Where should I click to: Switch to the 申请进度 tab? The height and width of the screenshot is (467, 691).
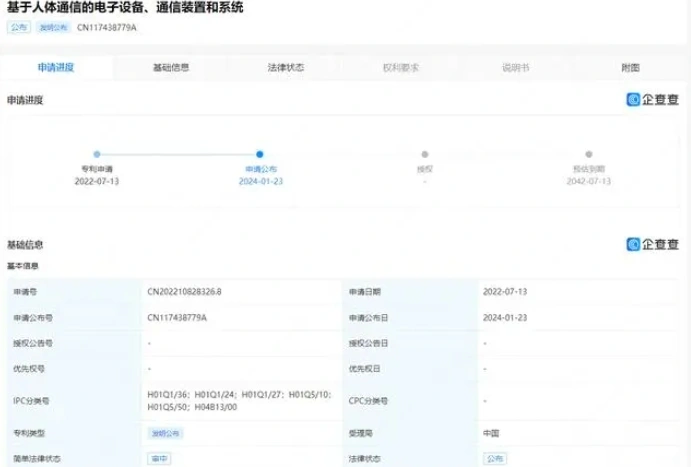tap(57, 68)
